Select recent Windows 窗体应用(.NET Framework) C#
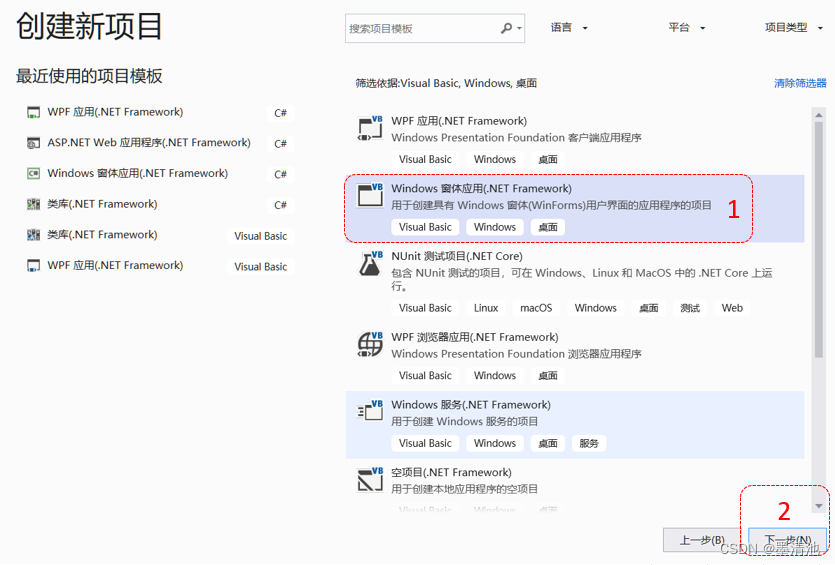The height and width of the screenshot is (565, 835). tap(160, 174)
